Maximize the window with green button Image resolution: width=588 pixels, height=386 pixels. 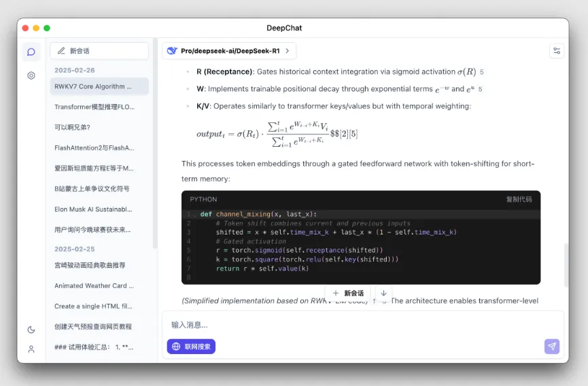tap(47, 28)
